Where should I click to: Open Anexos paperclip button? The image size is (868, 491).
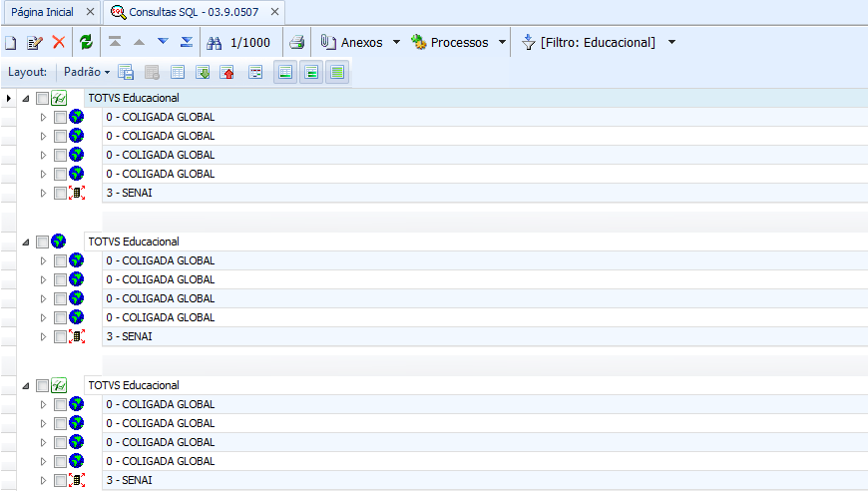(x=351, y=43)
